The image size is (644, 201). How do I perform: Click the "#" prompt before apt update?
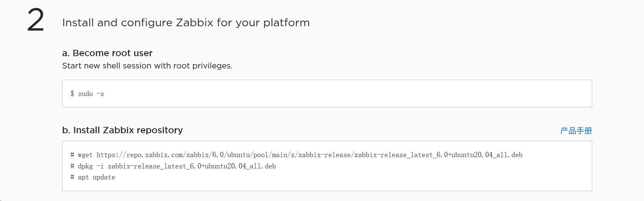[72, 177]
